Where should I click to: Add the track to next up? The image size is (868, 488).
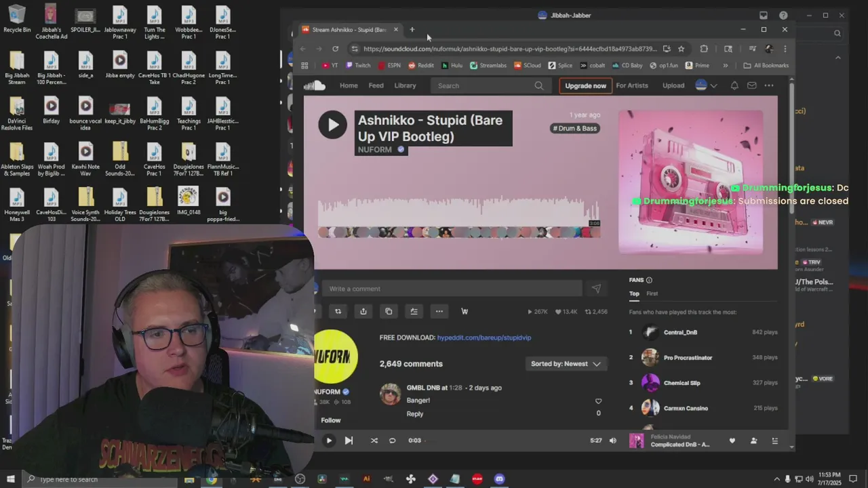(414, 311)
